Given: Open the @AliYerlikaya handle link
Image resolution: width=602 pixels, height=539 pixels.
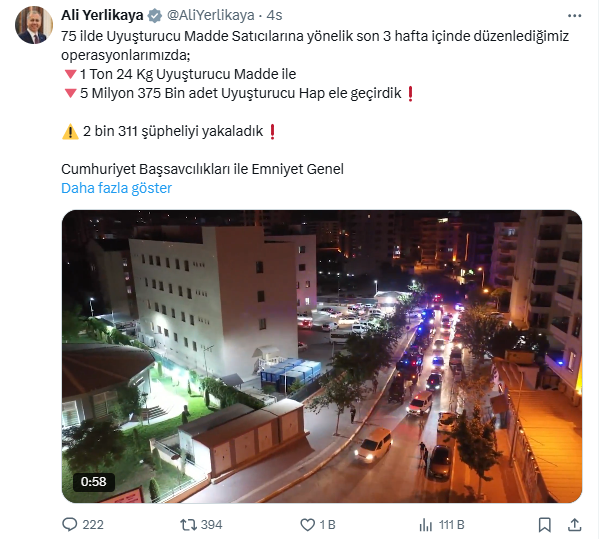Looking at the screenshot, I should click(x=210, y=15).
